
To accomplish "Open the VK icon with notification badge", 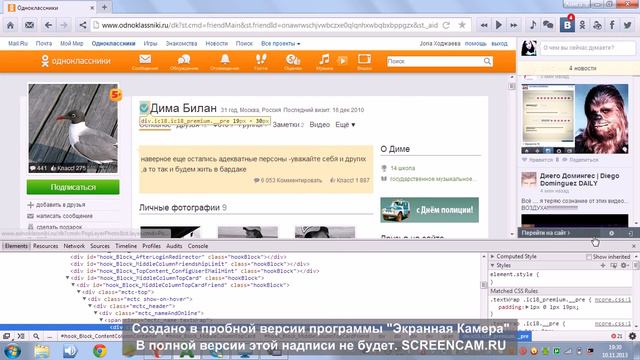I will point(567,24).
